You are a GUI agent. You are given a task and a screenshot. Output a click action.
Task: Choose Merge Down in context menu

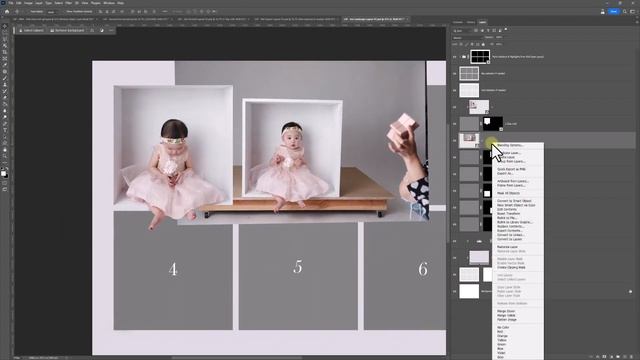pos(506,311)
